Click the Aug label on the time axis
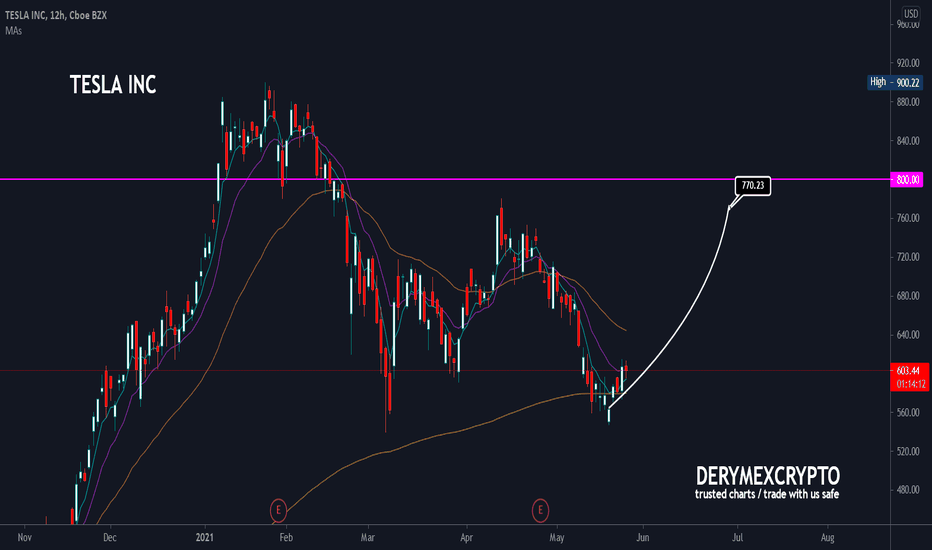The height and width of the screenshot is (550, 932). coord(827,538)
